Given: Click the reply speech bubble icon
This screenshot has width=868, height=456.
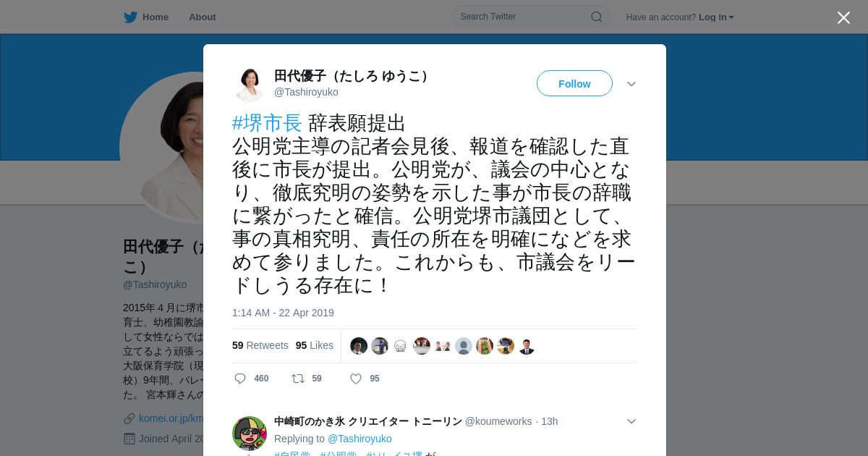Looking at the screenshot, I should [240, 379].
